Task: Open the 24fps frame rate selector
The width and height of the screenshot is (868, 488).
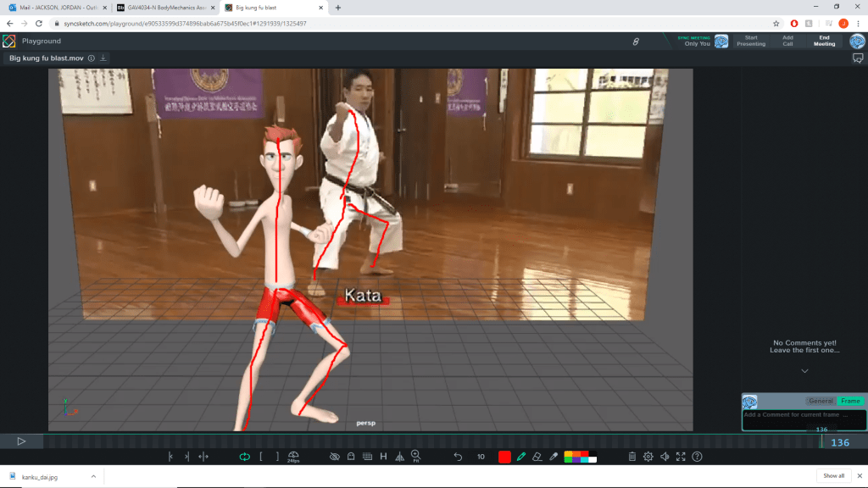Action: [x=293, y=457]
